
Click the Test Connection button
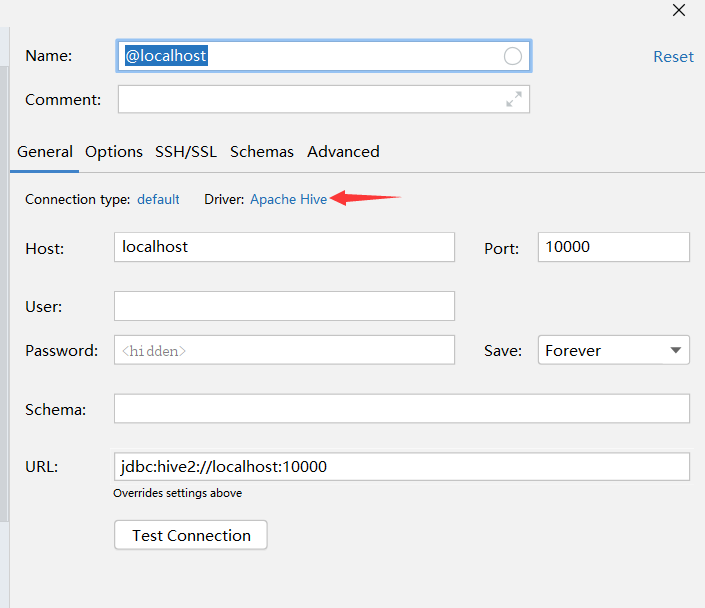(x=191, y=535)
